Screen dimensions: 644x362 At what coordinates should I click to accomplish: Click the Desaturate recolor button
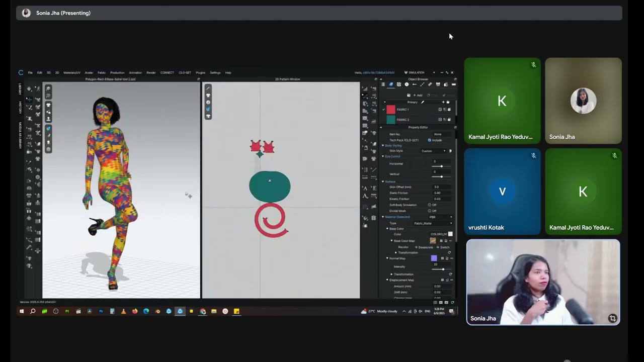click(424, 247)
